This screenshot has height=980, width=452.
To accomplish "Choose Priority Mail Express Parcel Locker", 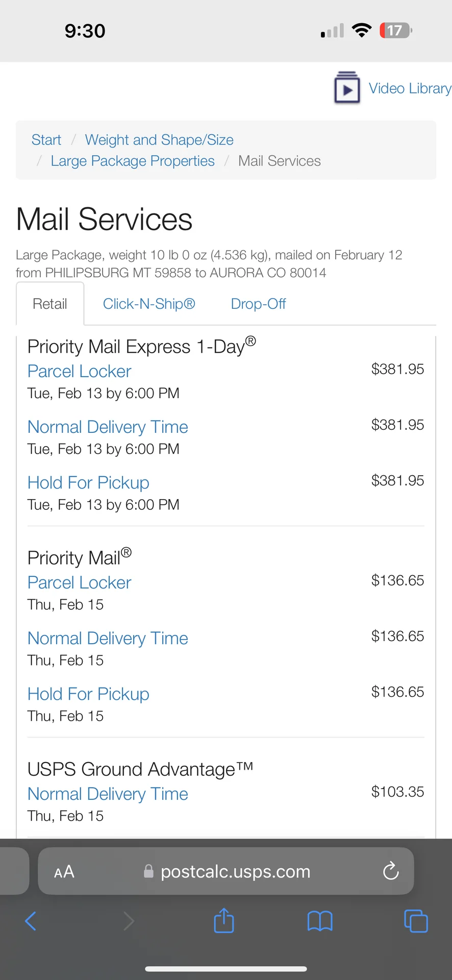I will point(80,371).
